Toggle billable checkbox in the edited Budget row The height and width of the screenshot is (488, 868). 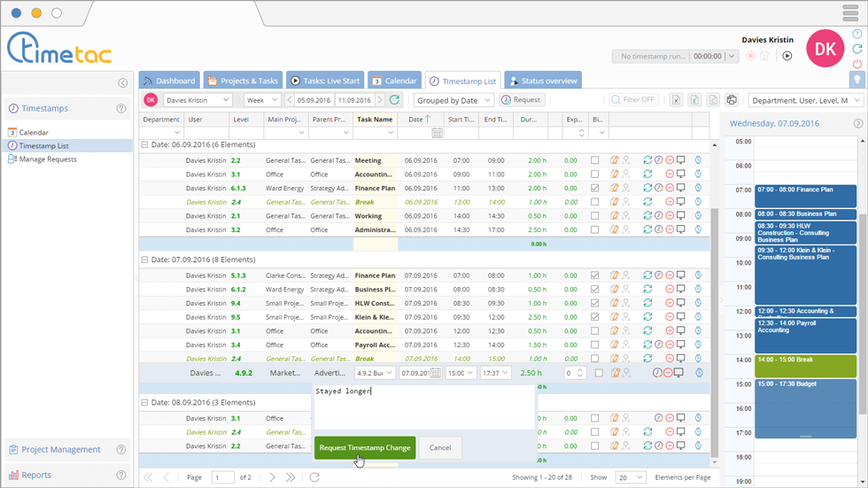(599, 374)
